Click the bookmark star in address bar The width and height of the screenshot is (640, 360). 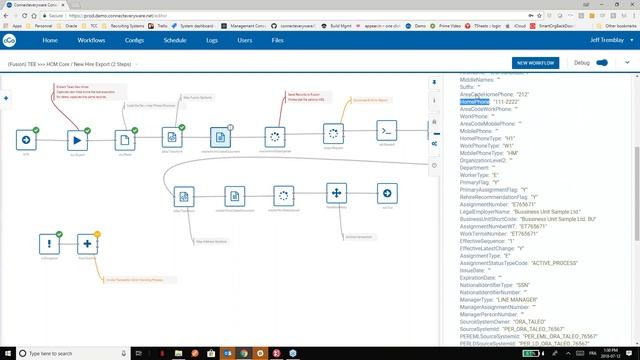coord(539,16)
